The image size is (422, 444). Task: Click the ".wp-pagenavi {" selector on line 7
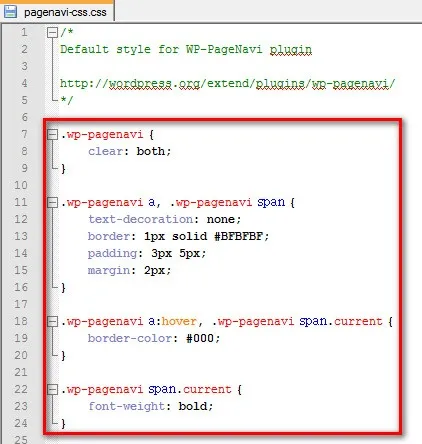[x=107, y=135]
